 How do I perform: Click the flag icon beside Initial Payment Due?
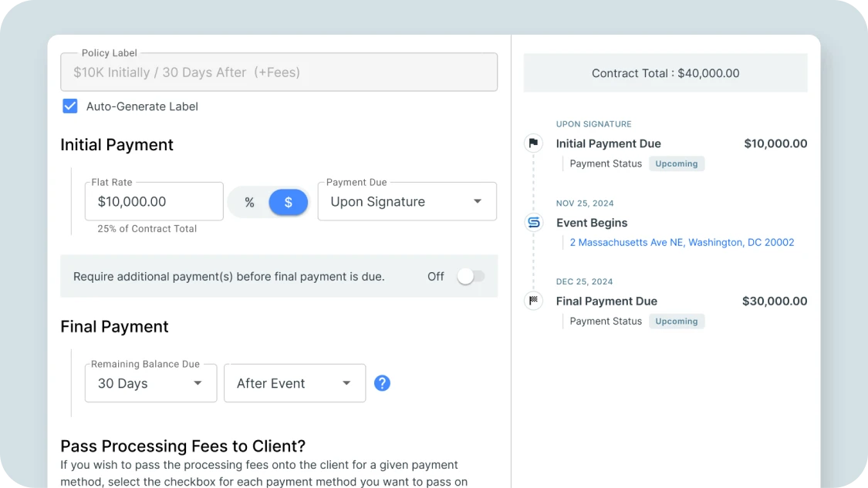(x=533, y=143)
